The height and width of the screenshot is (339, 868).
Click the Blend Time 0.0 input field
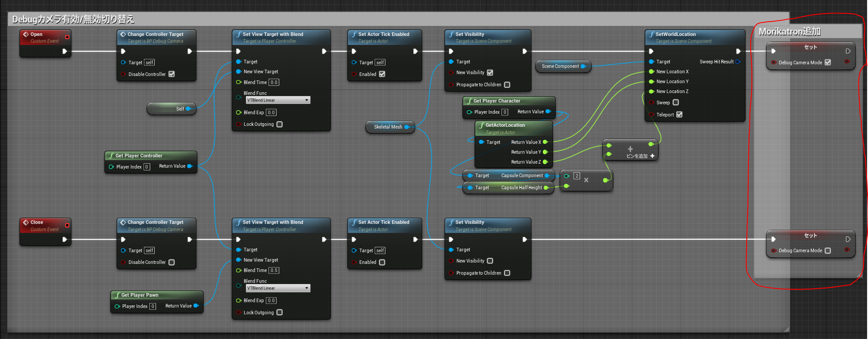[274, 82]
